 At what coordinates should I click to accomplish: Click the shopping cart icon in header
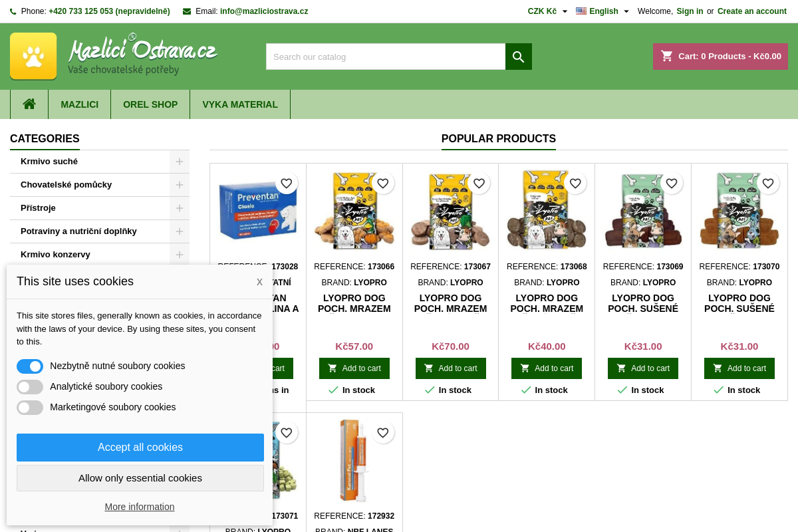667,57
